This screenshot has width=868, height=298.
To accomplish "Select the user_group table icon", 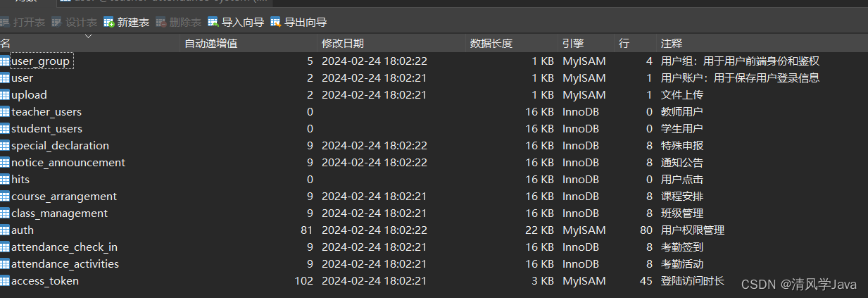I will (5, 61).
